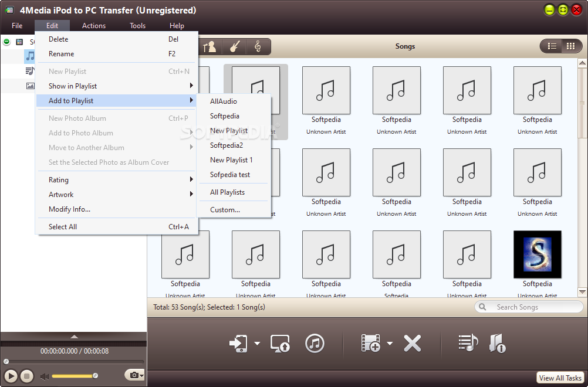Select the Composers treble clef icon

(258, 46)
